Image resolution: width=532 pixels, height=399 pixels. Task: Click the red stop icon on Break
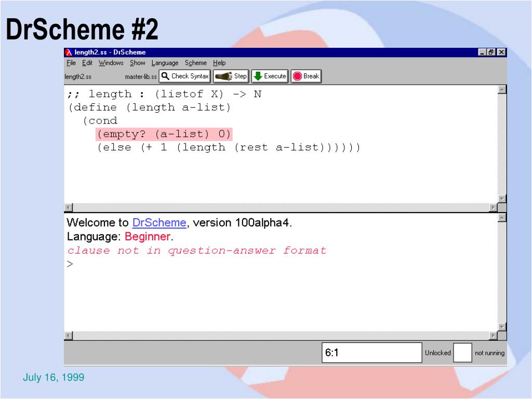click(x=297, y=76)
